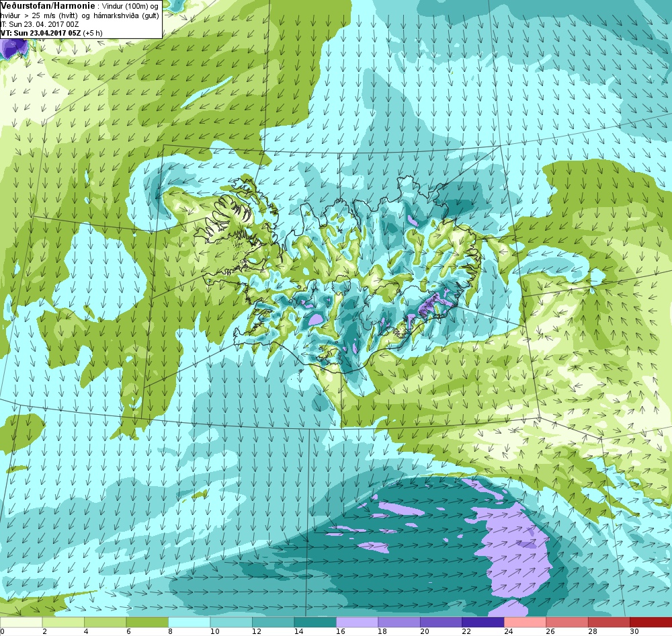This screenshot has width=672, height=636.
Task: Click the dark red above-30 m/s legend swatch
Action: point(651,622)
